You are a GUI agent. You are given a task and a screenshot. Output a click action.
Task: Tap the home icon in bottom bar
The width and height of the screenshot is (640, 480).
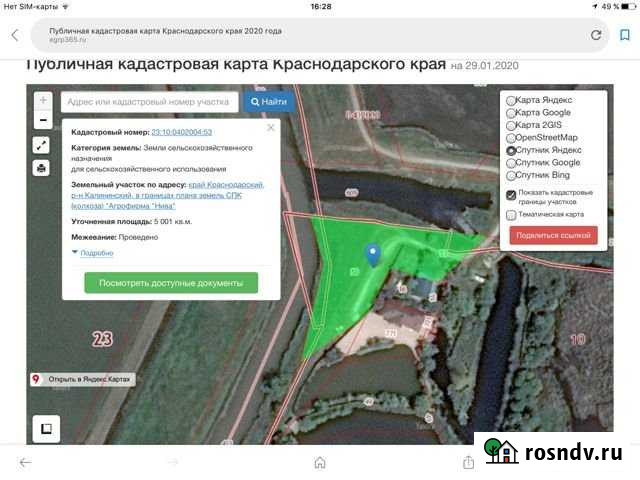pos(320,462)
